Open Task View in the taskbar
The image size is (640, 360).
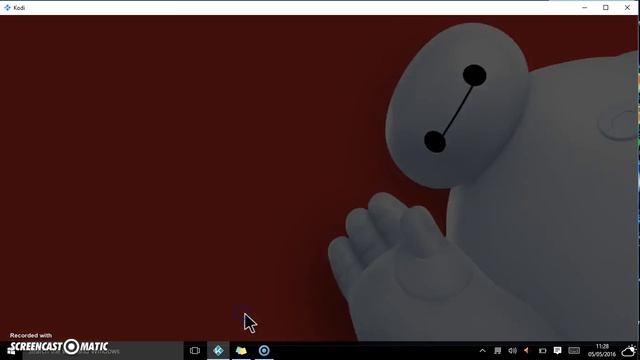195,351
